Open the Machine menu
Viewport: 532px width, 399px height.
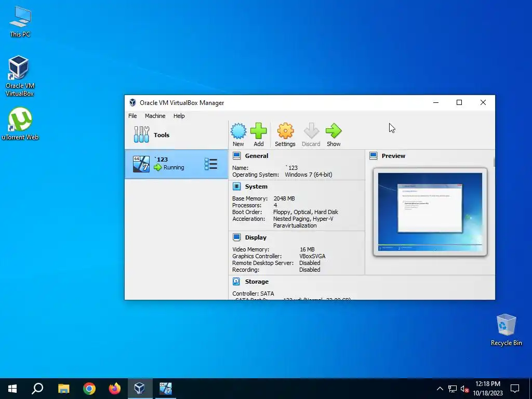155,116
